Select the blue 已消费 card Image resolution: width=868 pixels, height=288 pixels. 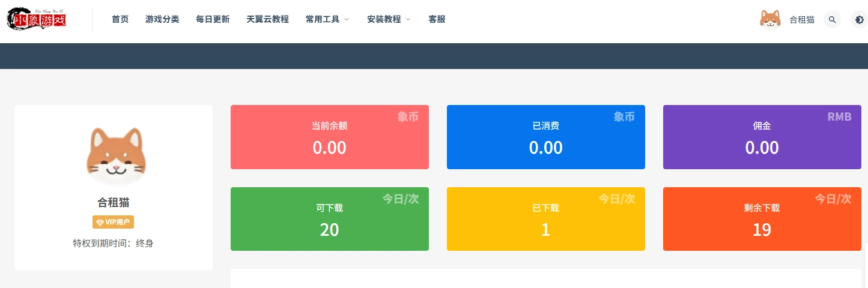[x=545, y=137]
